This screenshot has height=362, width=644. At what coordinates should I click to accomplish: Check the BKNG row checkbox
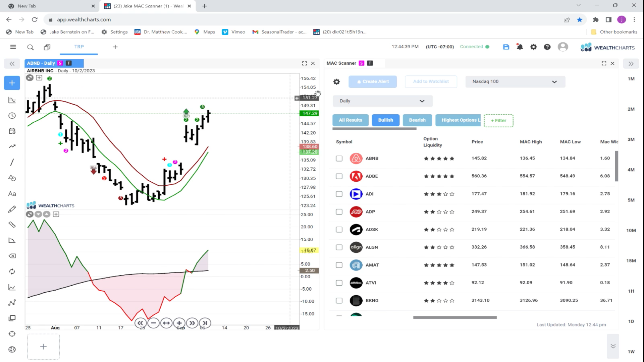point(339,301)
